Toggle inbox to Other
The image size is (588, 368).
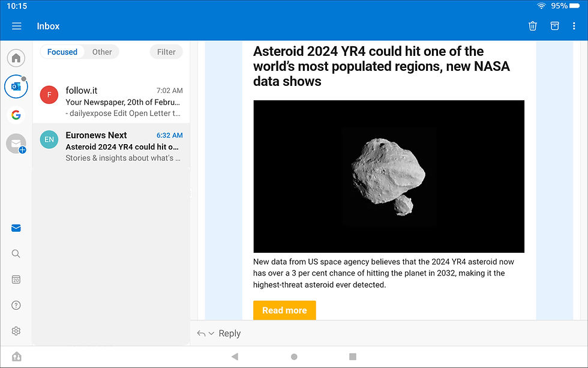pyautogui.click(x=102, y=52)
